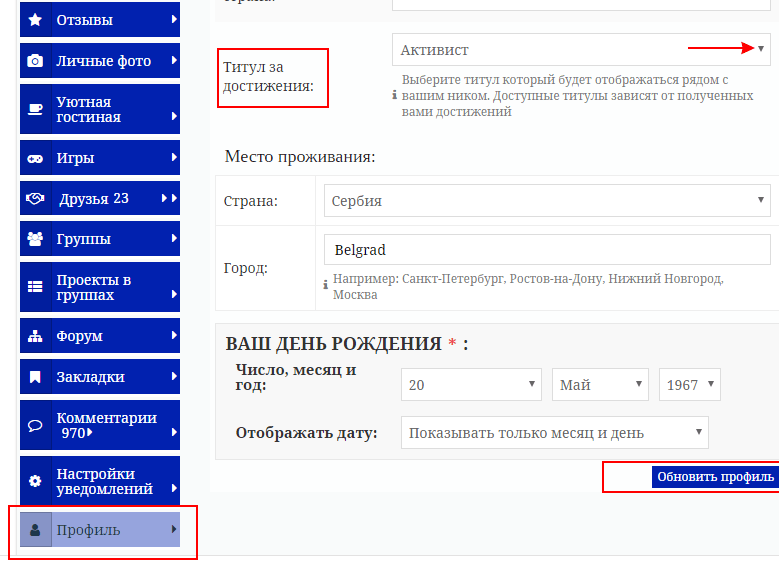Click the gamepad icon next to Игры
This screenshot has width=779, height=569.
[x=35, y=158]
